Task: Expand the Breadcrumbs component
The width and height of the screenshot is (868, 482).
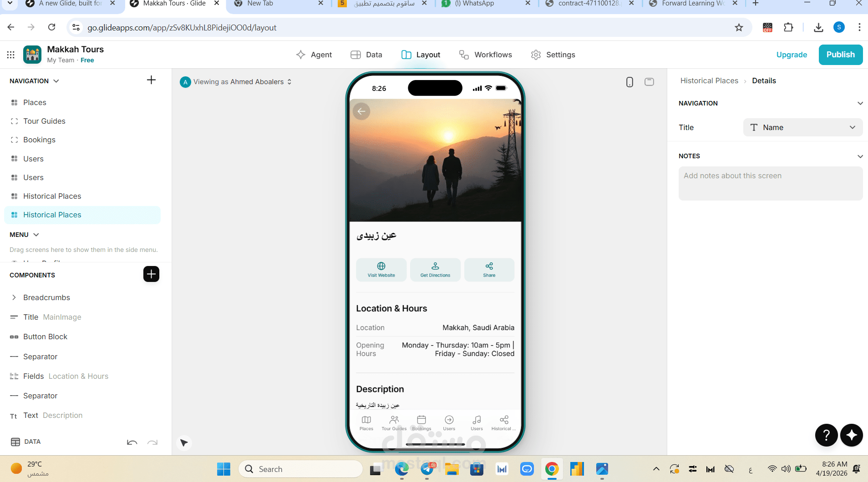Action: click(14, 297)
